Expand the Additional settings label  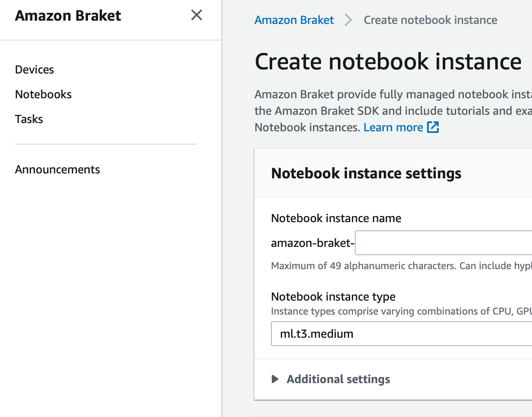pyautogui.click(x=338, y=379)
